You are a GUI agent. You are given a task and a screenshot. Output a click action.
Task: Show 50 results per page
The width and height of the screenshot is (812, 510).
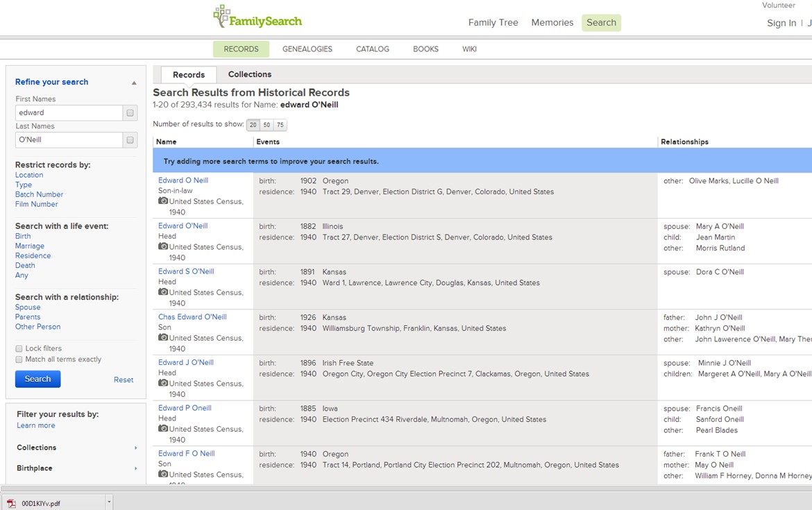[x=267, y=125]
